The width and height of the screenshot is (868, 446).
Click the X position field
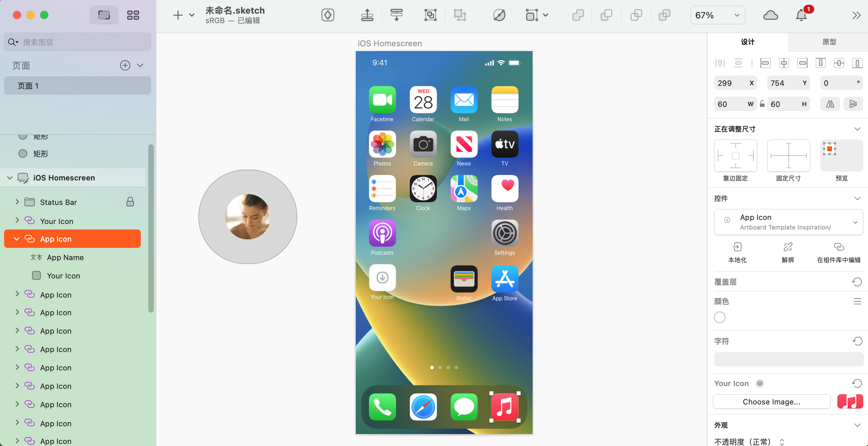tap(736, 83)
